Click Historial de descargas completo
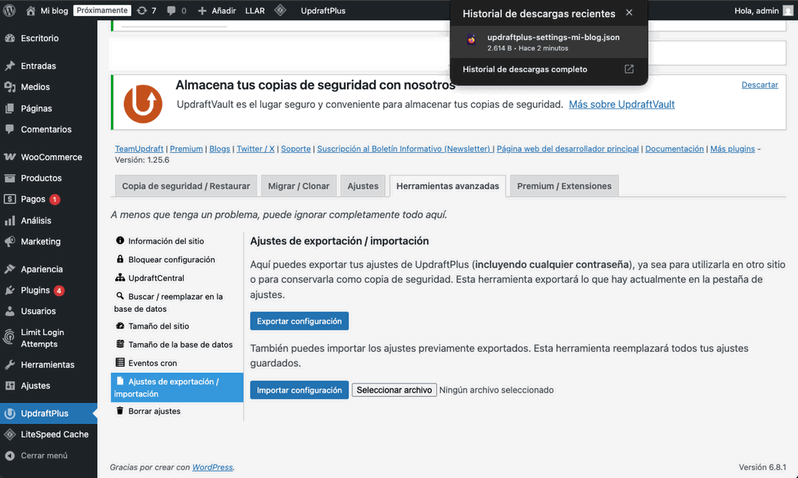Viewport: 798px width, 478px height. click(525, 69)
